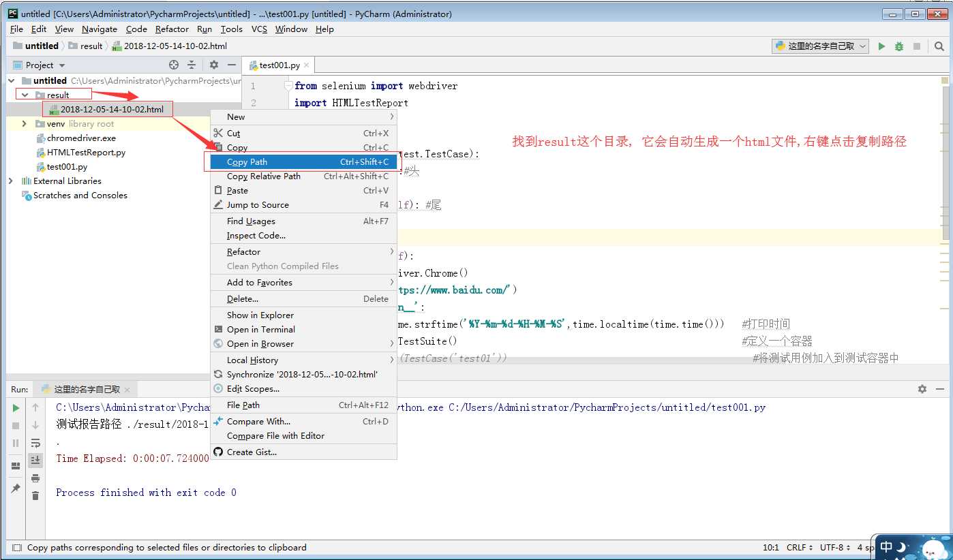This screenshot has width=953, height=560.
Task: Collapse all in Project panel
Action: point(192,65)
